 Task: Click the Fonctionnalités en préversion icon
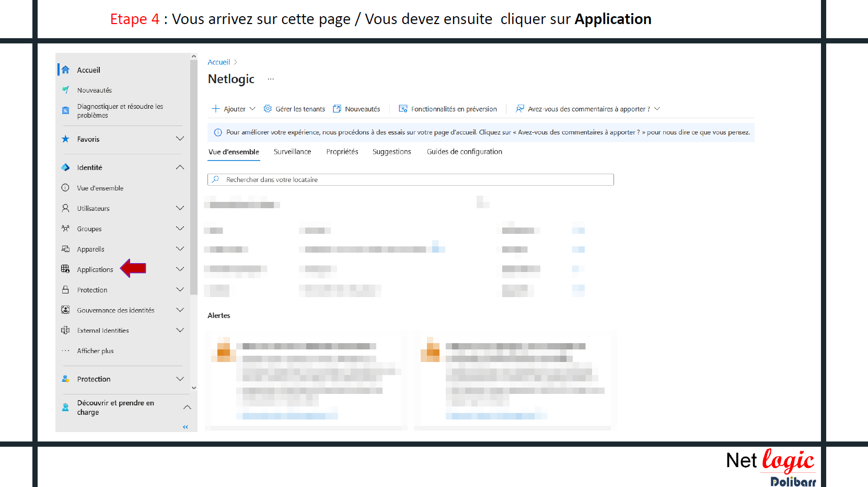click(x=403, y=109)
